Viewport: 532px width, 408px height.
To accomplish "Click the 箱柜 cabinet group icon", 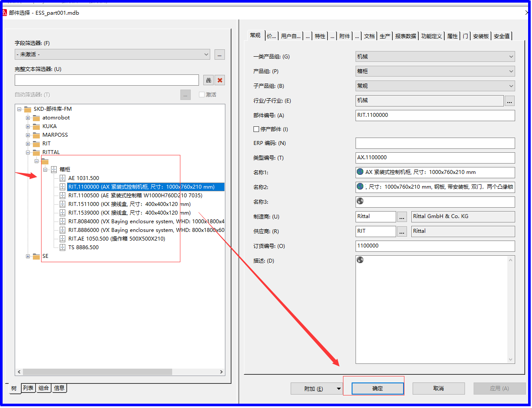I will click(54, 170).
